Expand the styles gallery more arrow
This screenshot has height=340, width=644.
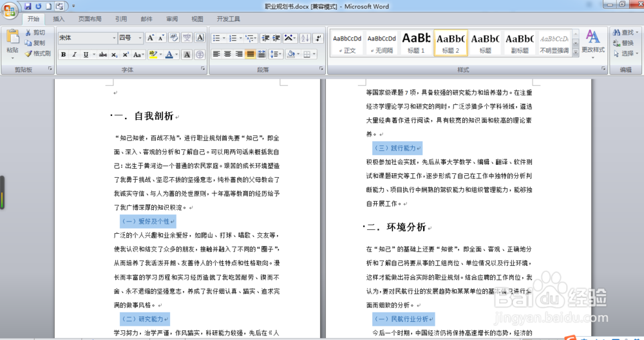tap(575, 52)
